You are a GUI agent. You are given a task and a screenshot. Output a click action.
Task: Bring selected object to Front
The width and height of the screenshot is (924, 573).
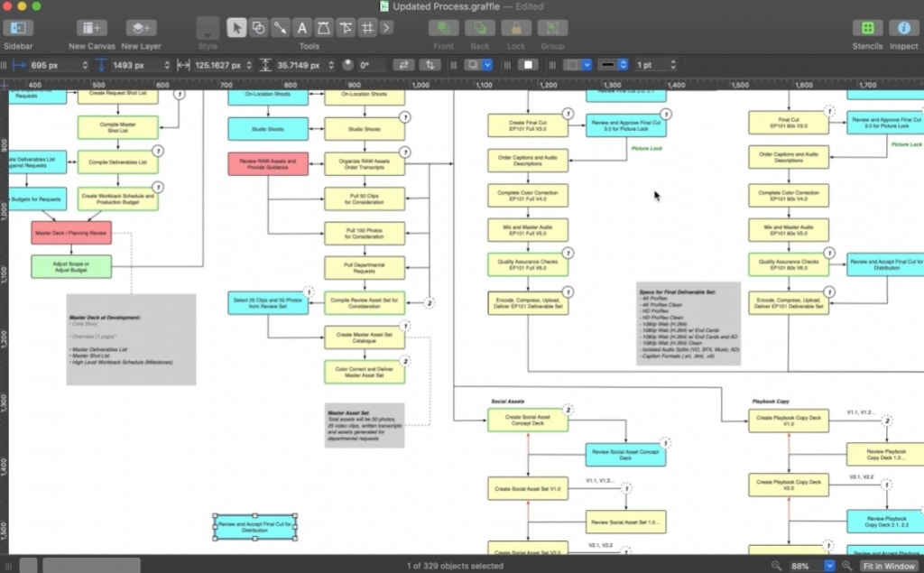point(443,28)
